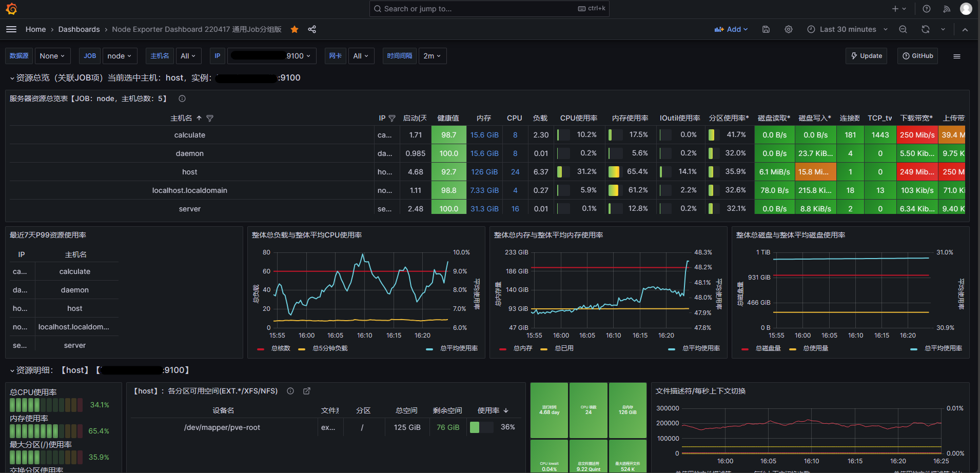Collapse the 资源总览 row section

pos(12,78)
